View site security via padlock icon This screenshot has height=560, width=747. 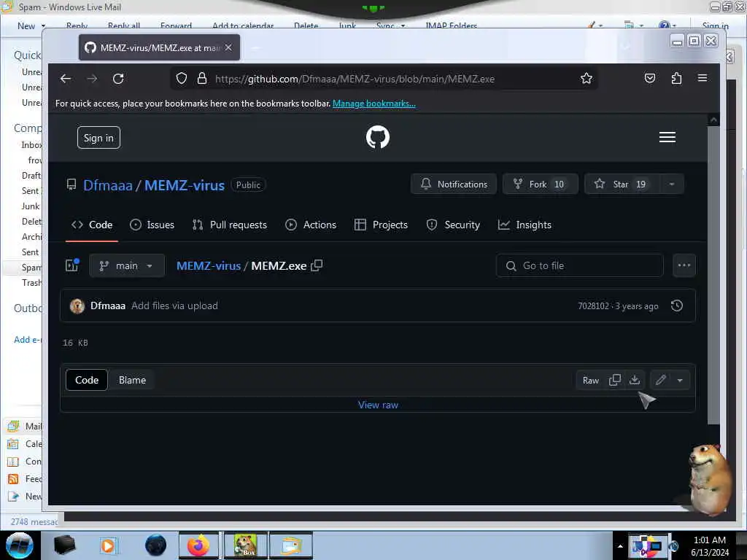click(202, 79)
